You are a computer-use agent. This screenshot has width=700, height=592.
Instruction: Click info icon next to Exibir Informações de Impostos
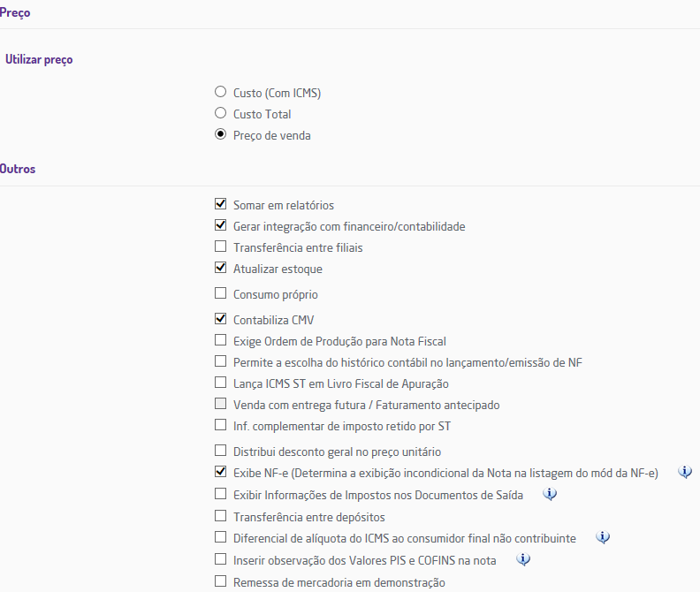coord(550,494)
